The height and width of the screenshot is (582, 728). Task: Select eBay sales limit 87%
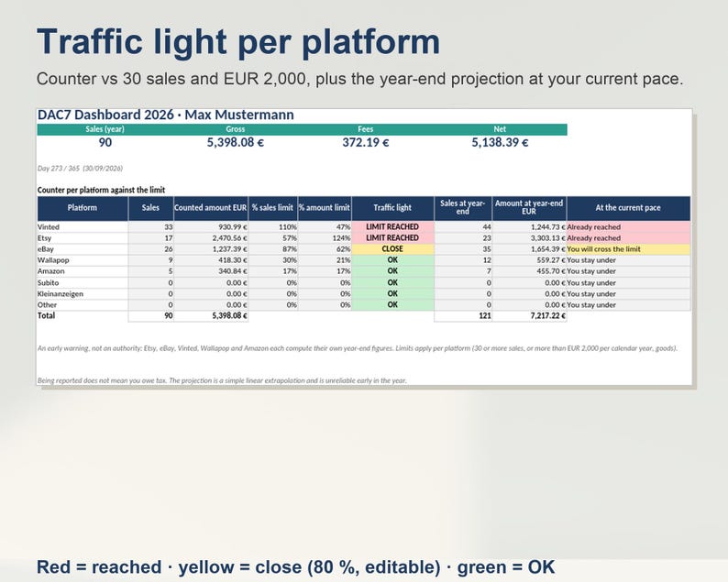(273, 249)
